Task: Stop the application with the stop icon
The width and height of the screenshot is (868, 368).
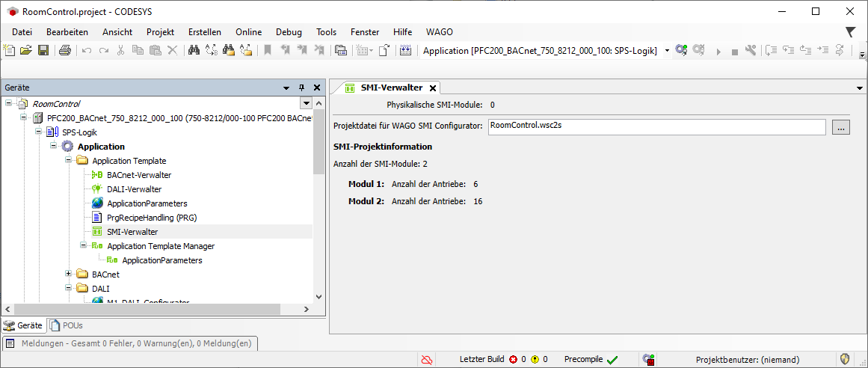Action: (x=735, y=52)
